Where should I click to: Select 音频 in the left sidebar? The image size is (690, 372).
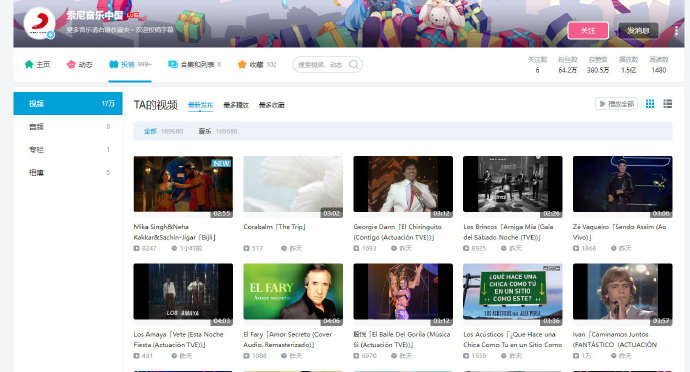(x=68, y=127)
